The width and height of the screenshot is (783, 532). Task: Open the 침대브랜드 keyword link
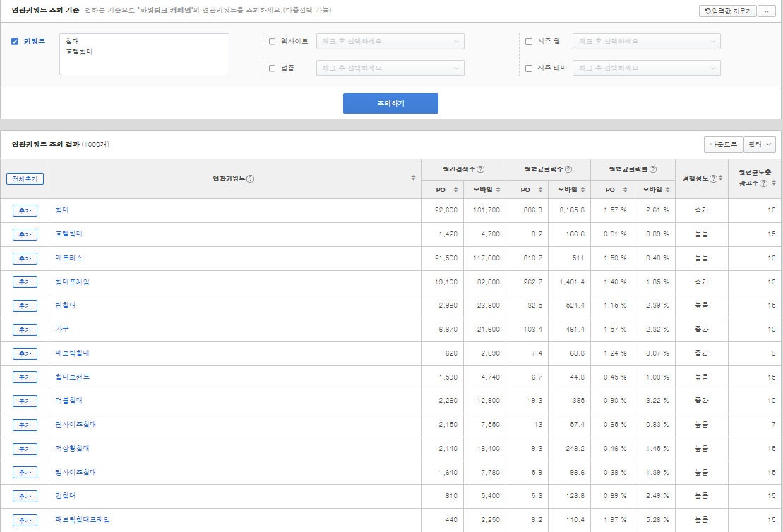[73, 377]
